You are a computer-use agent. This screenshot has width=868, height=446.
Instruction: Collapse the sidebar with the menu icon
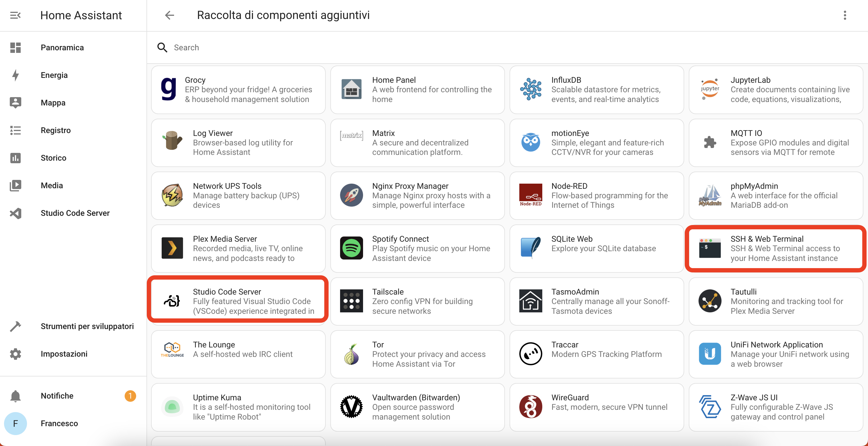(16, 15)
